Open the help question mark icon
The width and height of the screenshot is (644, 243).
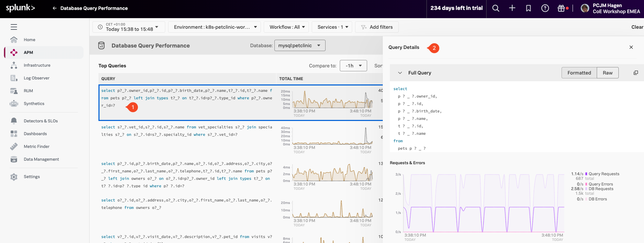pos(545,8)
